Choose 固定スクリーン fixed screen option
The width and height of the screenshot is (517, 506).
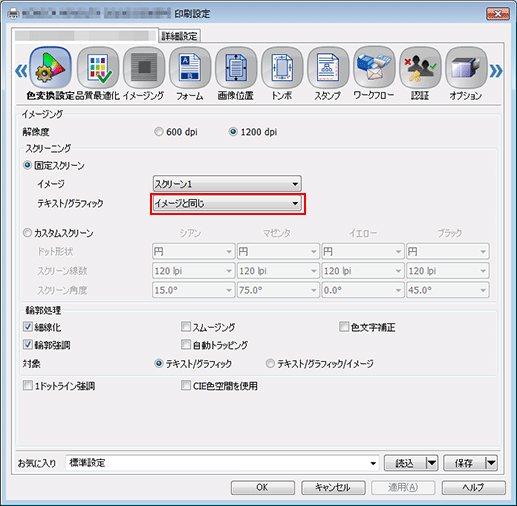point(28,165)
